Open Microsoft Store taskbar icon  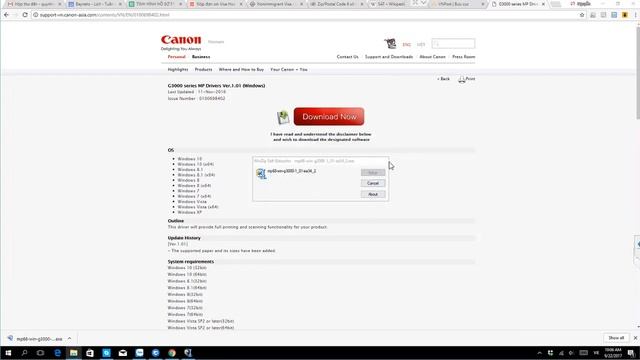click(90, 353)
